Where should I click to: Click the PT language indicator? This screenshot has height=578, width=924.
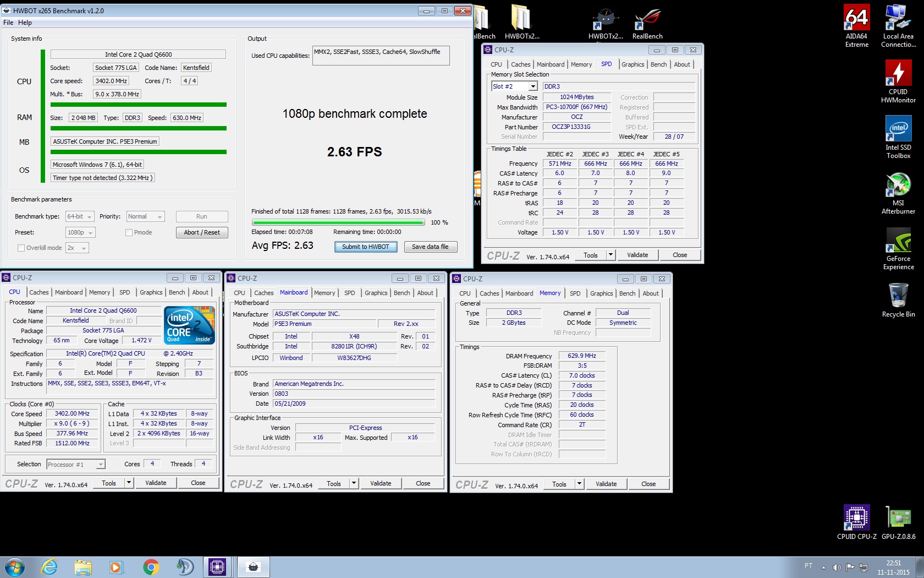[808, 566]
